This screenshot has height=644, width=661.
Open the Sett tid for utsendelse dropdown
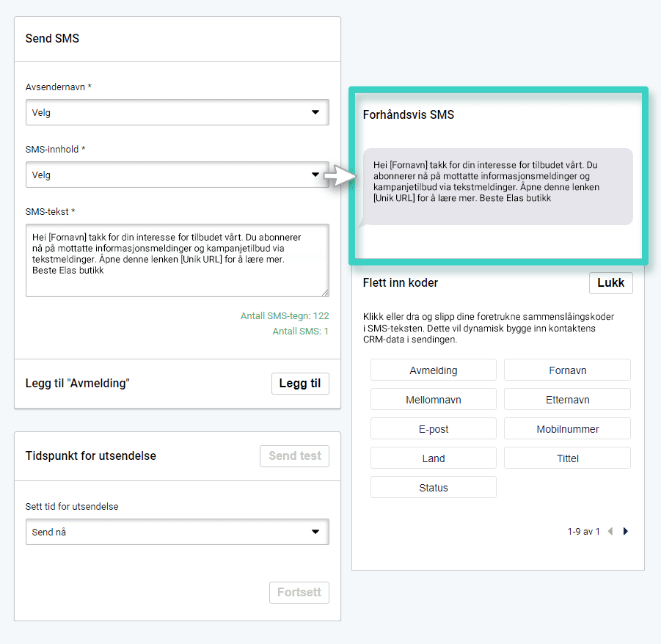177,532
